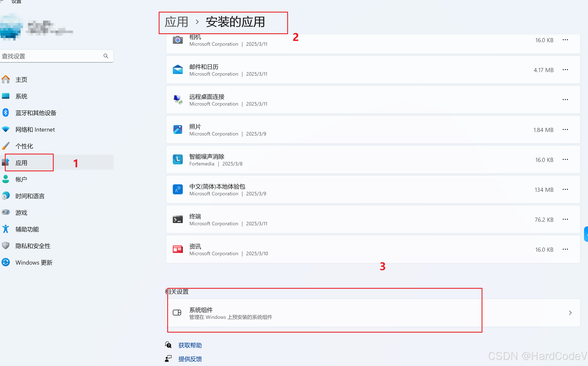Click the Photos app icon
This screenshot has height=366, width=588.
[x=178, y=129]
